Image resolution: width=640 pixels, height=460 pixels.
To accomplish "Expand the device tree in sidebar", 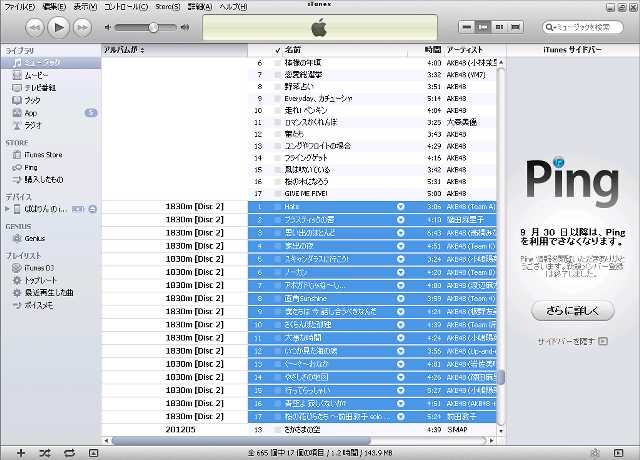I will pos(8,209).
